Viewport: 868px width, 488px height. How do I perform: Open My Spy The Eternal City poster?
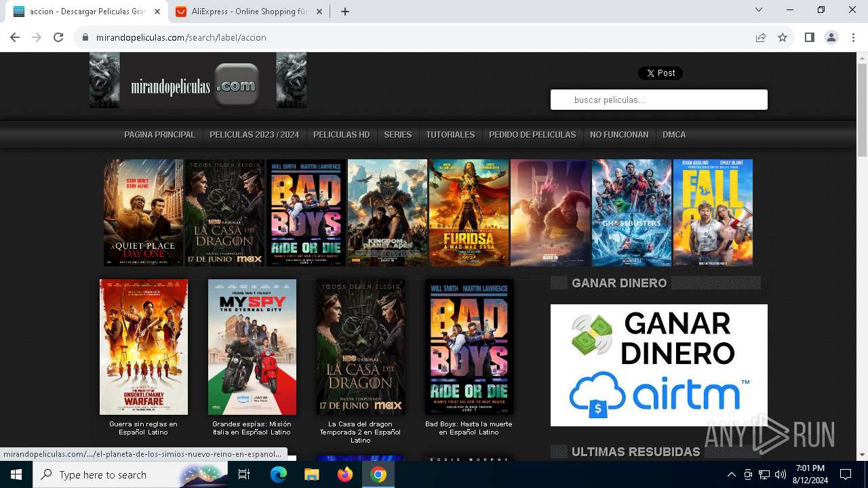pyautogui.click(x=252, y=347)
